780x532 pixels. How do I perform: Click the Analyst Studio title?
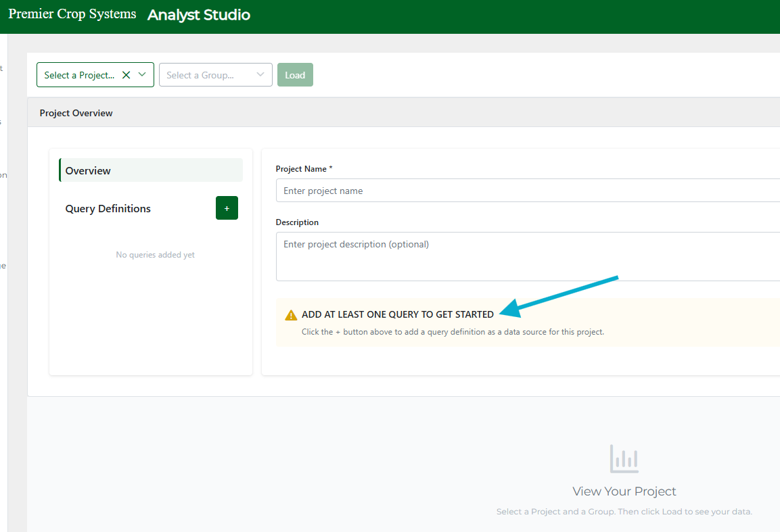coord(199,15)
